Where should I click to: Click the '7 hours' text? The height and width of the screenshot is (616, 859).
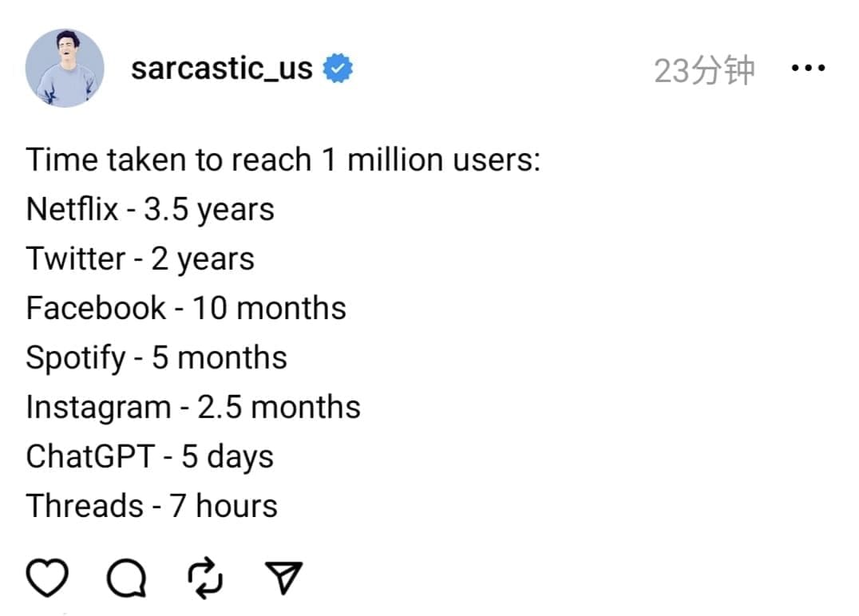click(224, 507)
